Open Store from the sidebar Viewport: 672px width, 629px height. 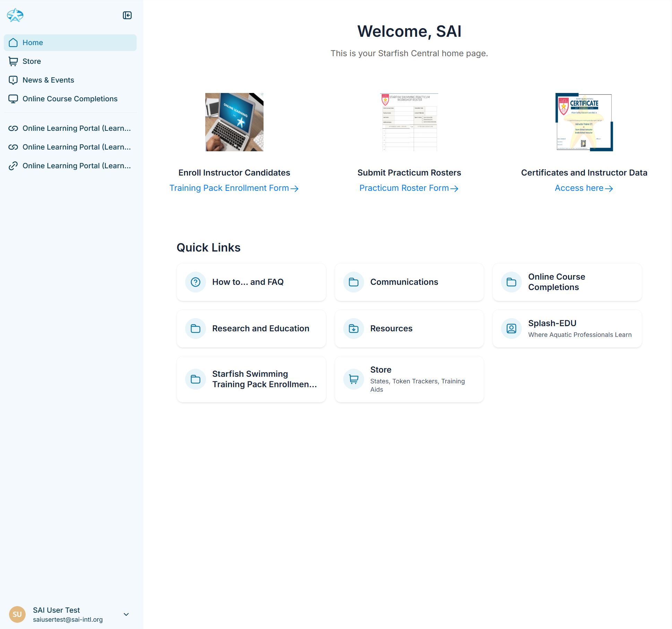[x=32, y=61]
